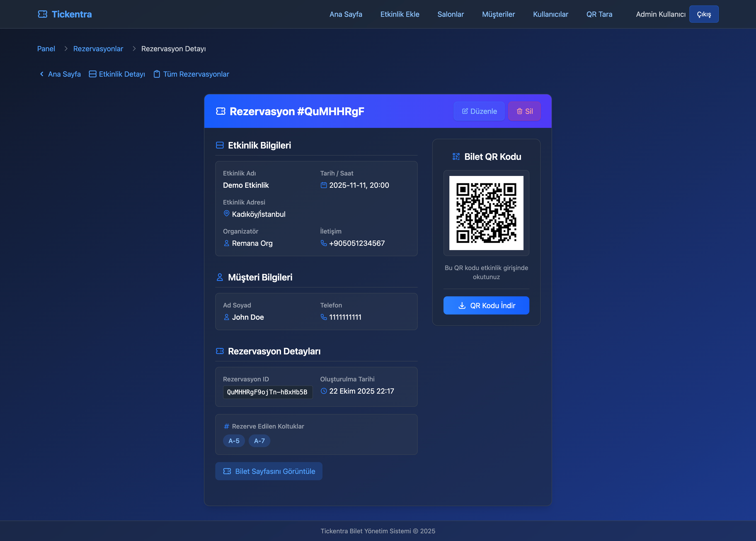
Task: Click the clipboard icon for Tüm Rezervasyonlar
Action: (156, 74)
